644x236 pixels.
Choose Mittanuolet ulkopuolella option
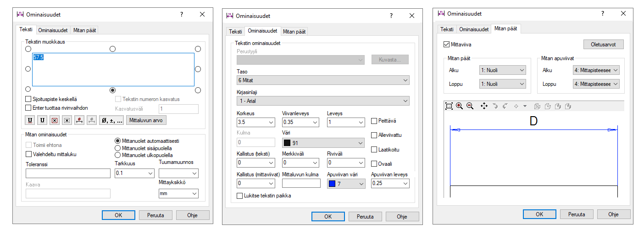[x=118, y=155]
